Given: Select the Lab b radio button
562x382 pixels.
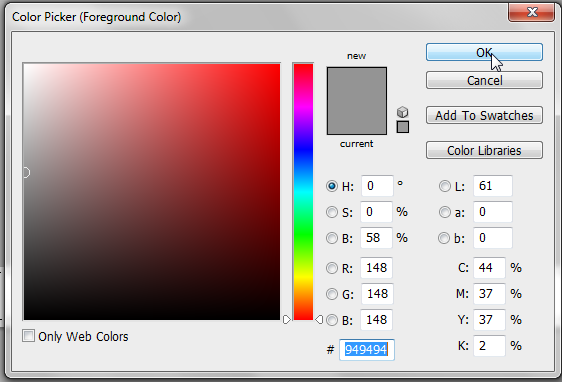Looking at the screenshot, I should click(x=444, y=238).
